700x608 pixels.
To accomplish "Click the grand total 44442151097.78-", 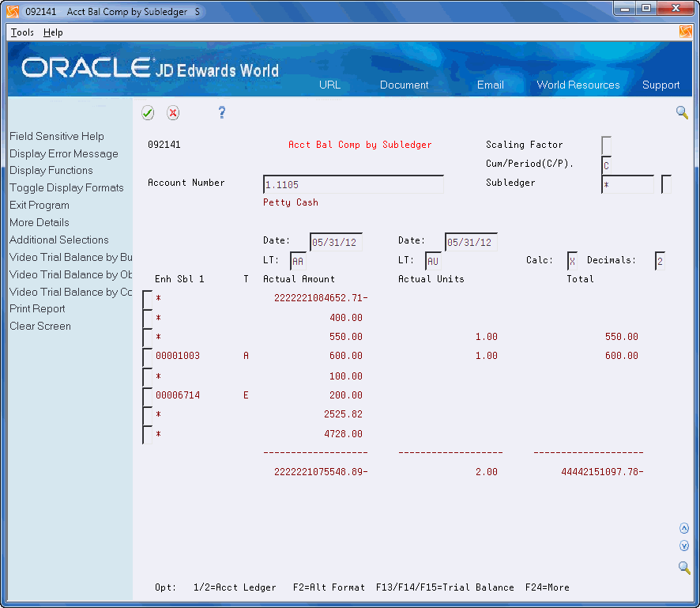I will [602, 472].
